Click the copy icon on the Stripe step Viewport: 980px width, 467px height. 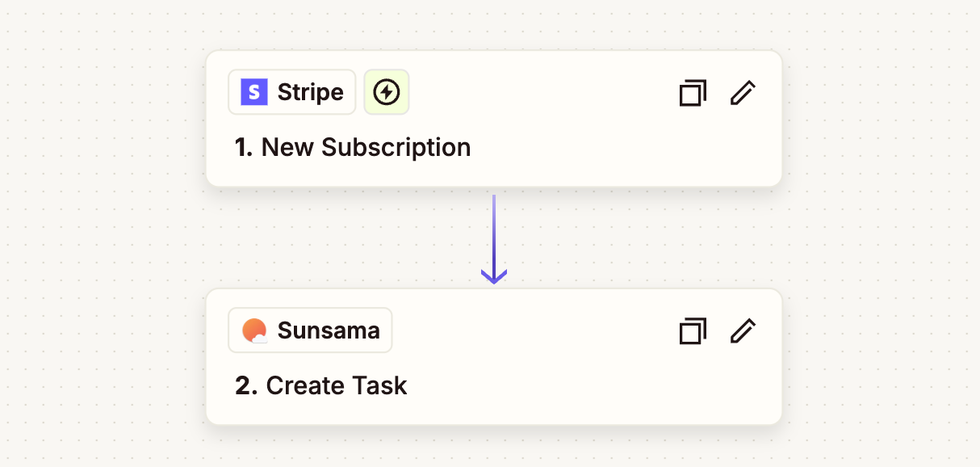692,93
